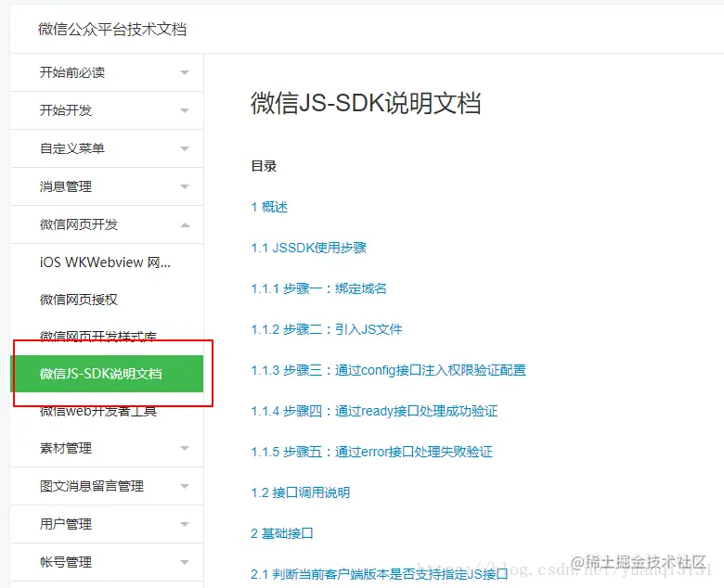Screen dimensions: 724x588
Task: Select the highlighted 微信JS-SDK说明文档 item
Action: coord(107,374)
